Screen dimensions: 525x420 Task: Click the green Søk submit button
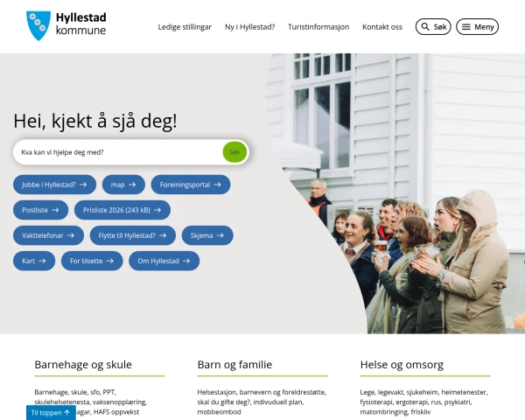pyautogui.click(x=234, y=152)
